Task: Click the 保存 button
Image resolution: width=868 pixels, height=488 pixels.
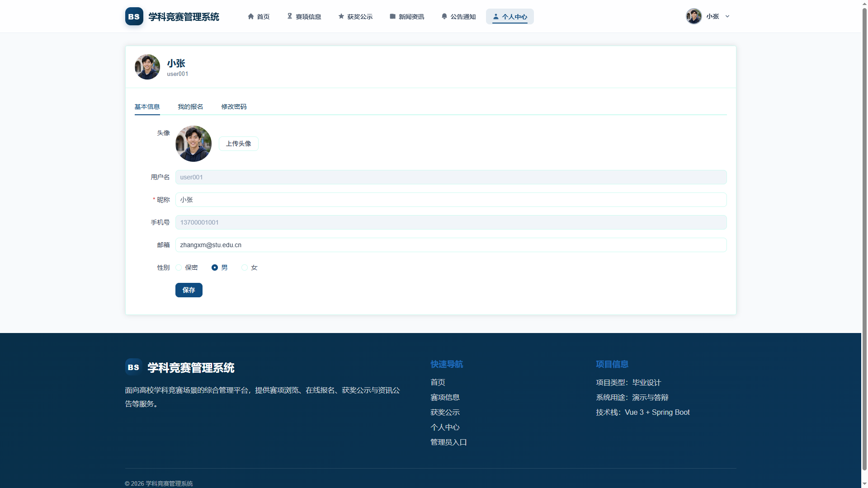Action: 189,290
